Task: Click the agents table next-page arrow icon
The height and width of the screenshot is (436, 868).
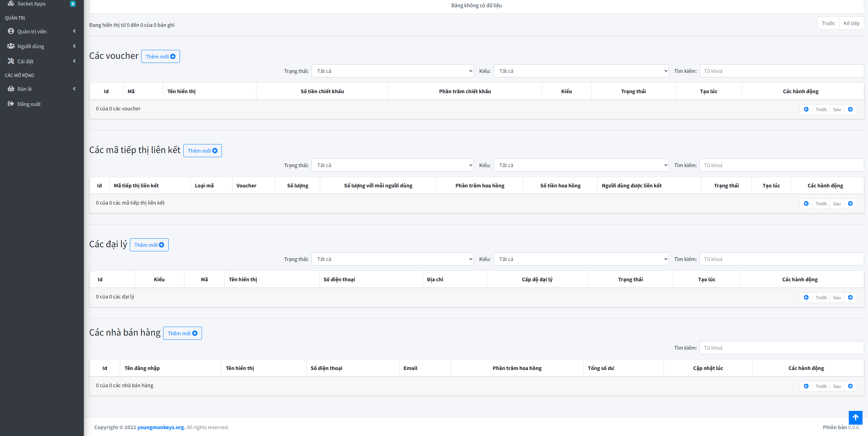Action: (850, 297)
